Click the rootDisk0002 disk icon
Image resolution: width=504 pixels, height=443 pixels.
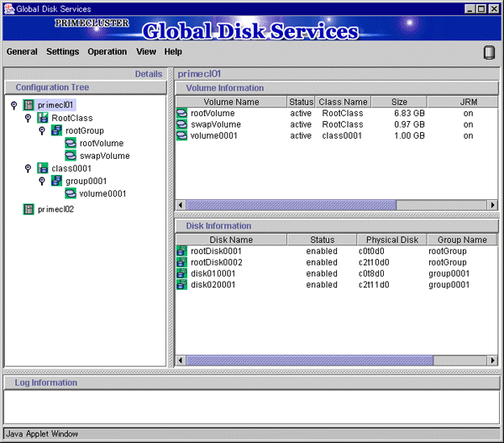[181, 262]
